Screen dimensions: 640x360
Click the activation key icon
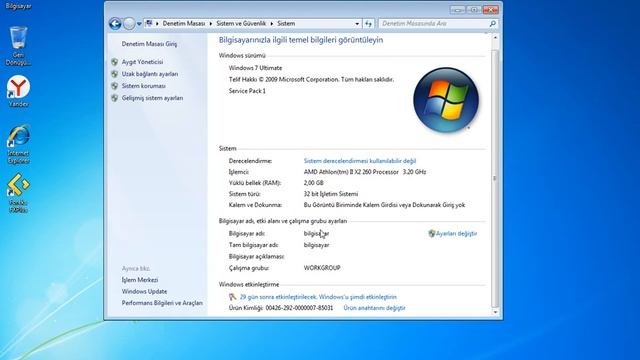point(232,297)
